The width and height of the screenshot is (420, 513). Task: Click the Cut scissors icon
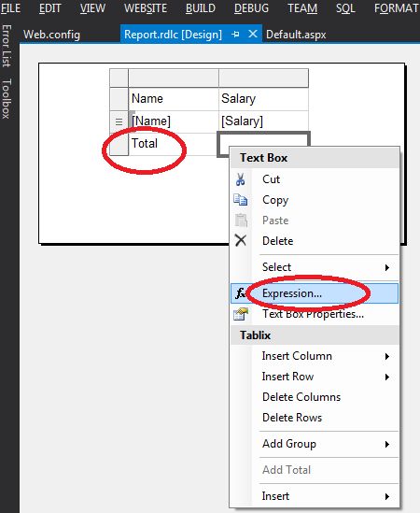click(241, 179)
